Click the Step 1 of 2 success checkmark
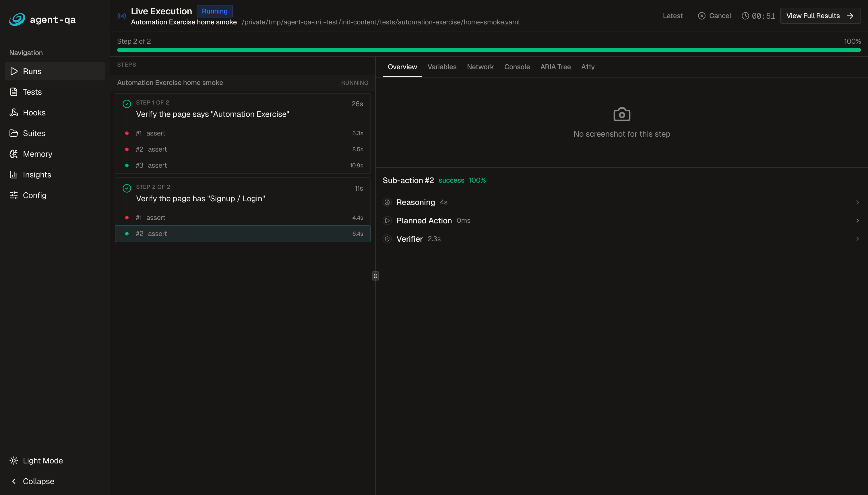 (x=127, y=104)
